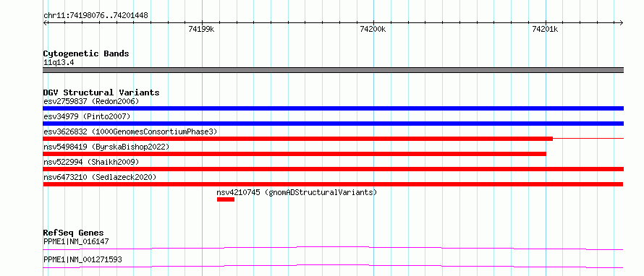
Task: Click the red bar under nsv522994
Action: pyautogui.click(x=333, y=169)
